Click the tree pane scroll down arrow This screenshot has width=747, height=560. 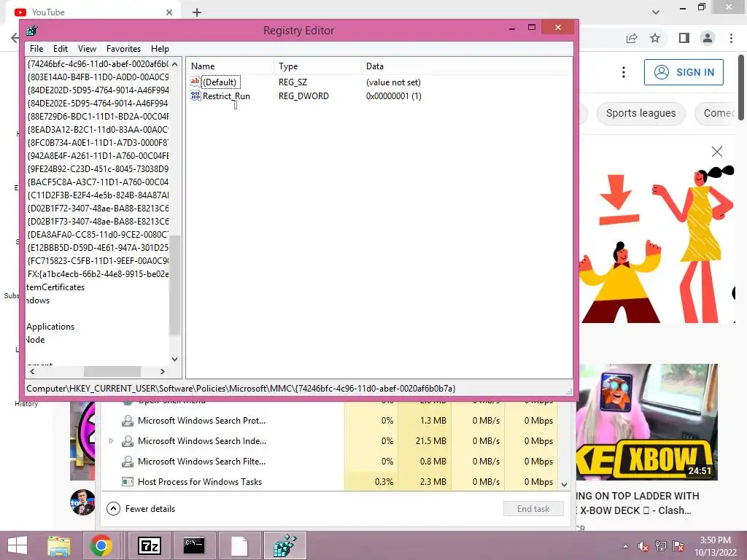pos(175,359)
